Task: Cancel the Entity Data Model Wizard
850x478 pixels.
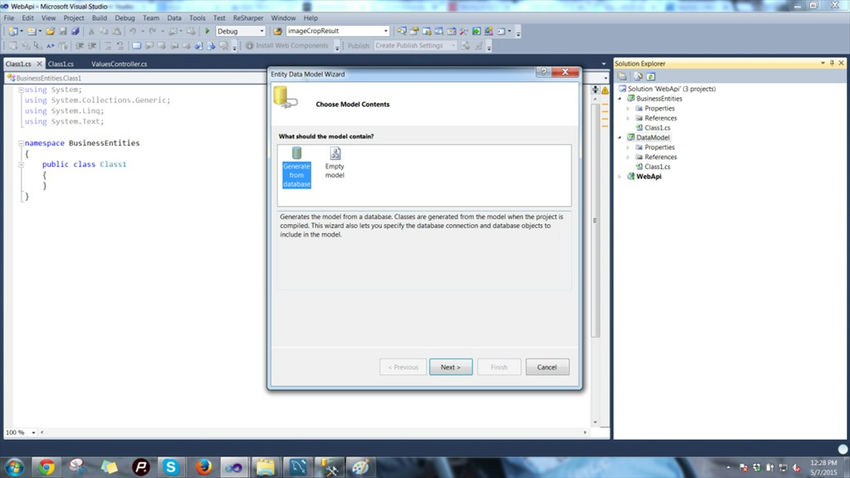Action: coord(547,367)
